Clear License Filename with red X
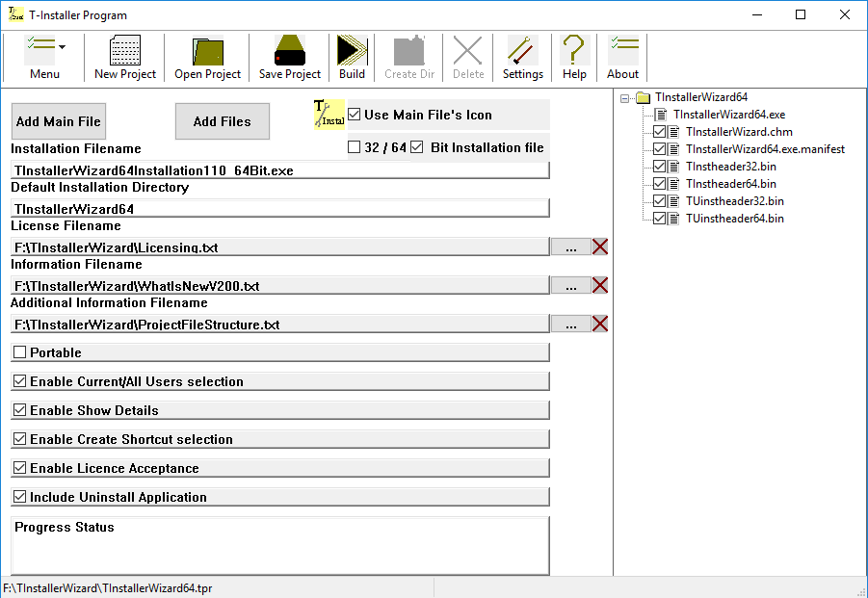 (x=600, y=247)
